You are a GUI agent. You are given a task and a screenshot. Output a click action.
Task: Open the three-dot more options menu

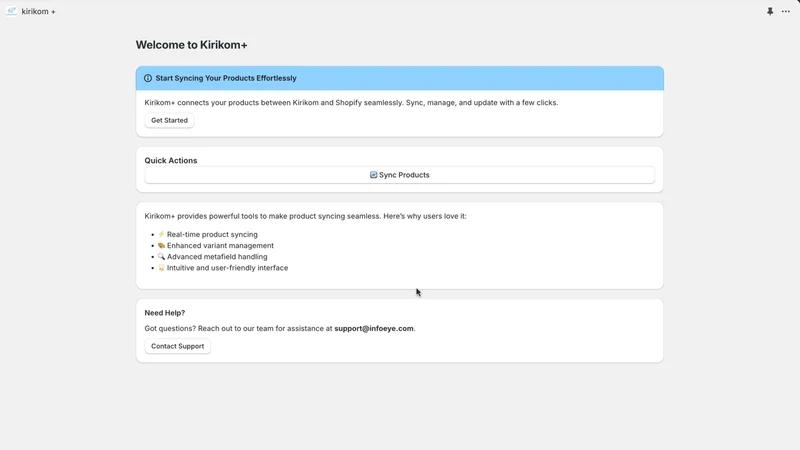(786, 11)
